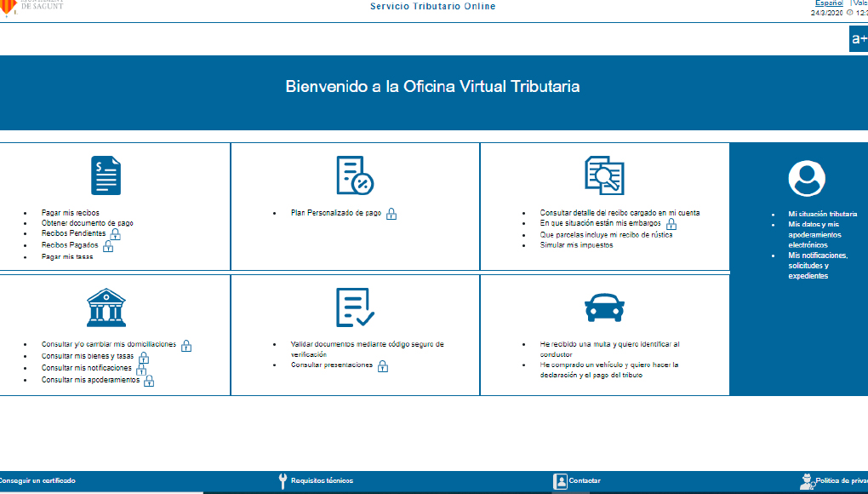Open Conseguir un certificado in footer
This screenshot has width=868, height=494.
coord(37,480)
